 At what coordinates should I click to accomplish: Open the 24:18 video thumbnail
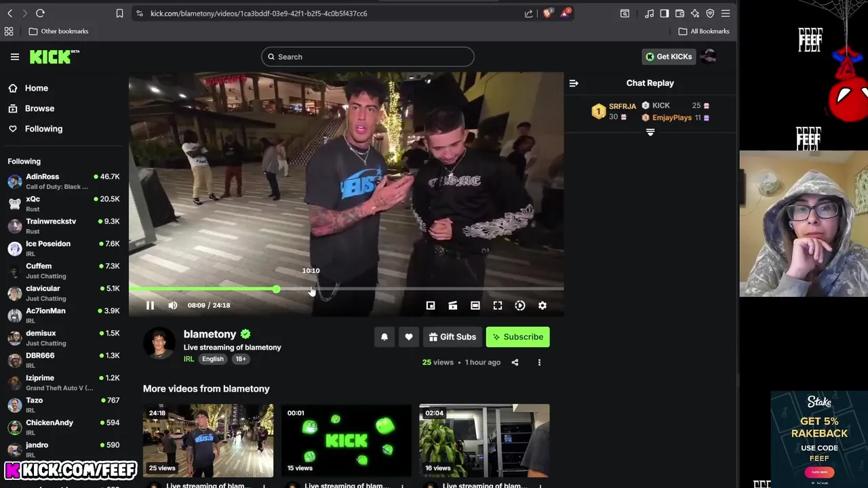(x=208, y=441)
